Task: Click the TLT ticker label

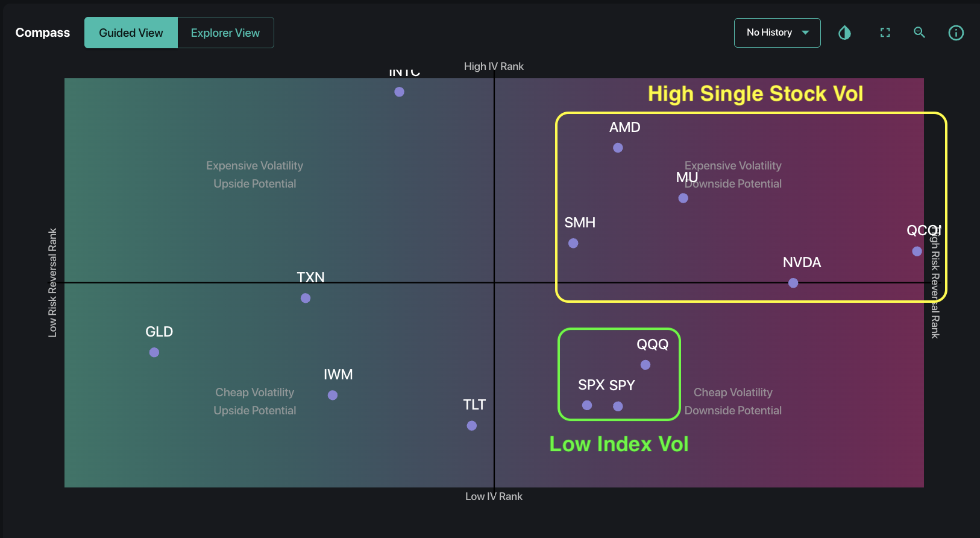Action: coord(474,405)
